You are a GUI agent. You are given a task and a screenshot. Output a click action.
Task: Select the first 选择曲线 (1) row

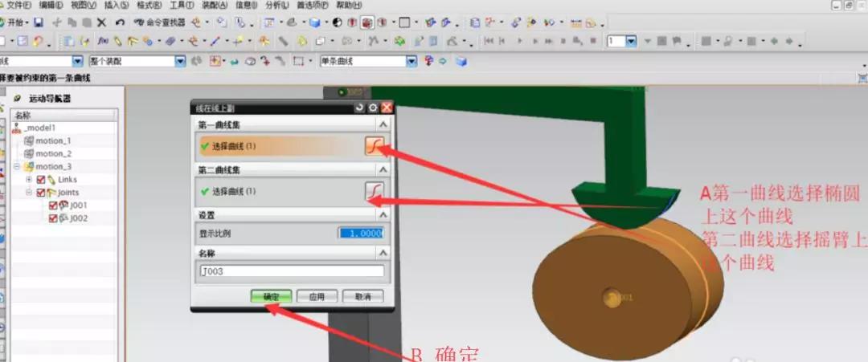coord(280,146)
